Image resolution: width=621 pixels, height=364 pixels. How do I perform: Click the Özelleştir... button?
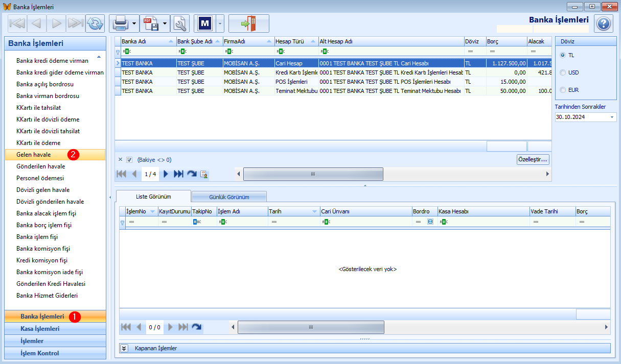point(533,159)
